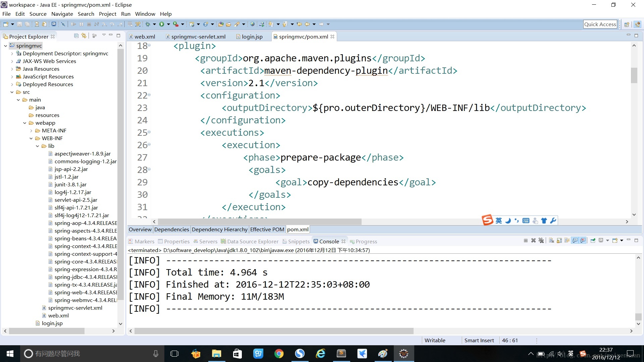Viewport: 644px width, 362px height.
Task: Toggle Show Console When Standard Error Changes
Action: [x=583, y=241]
